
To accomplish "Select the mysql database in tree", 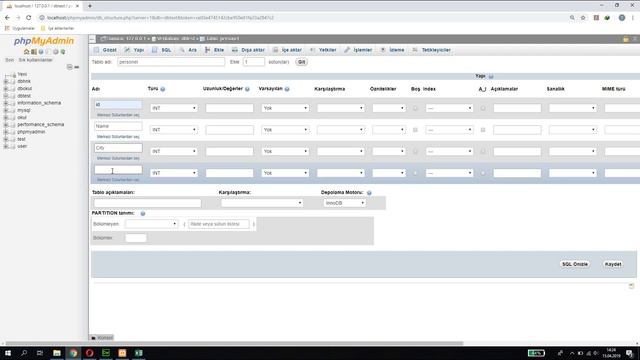I will 24,110.
